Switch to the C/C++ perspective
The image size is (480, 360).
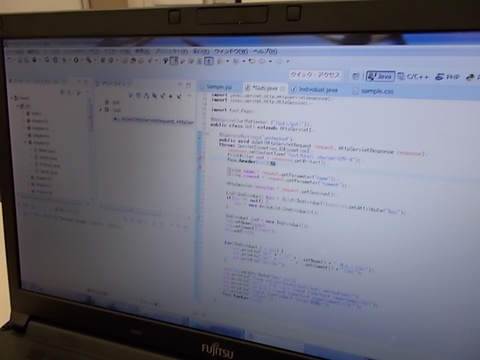point(413,76)
